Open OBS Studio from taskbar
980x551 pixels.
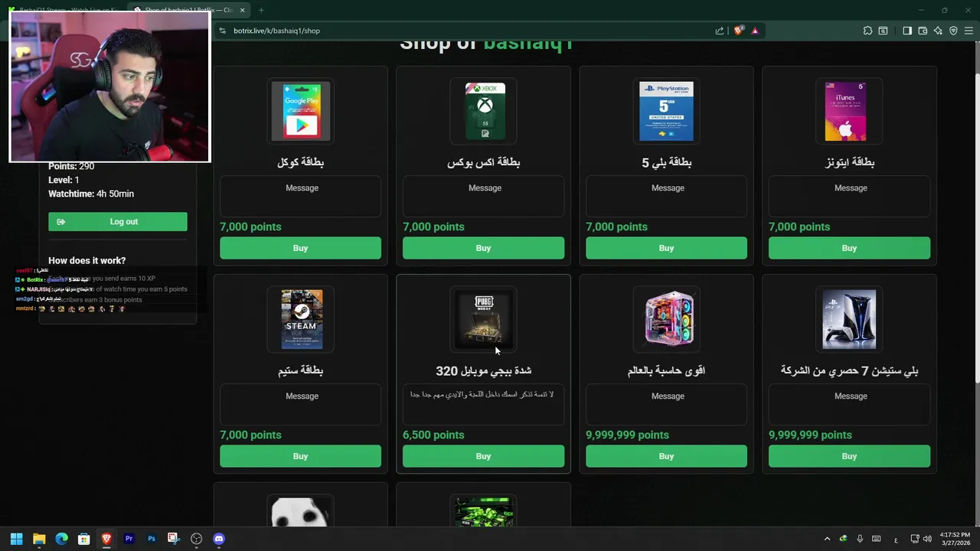point(197,539)
